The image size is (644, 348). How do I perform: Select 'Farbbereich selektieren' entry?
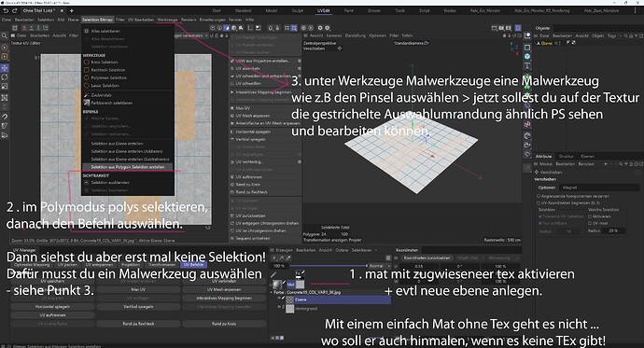click(x=111, y=103)
